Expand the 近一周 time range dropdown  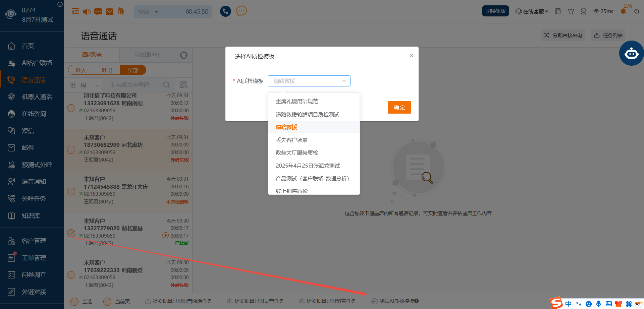(84, 85)
